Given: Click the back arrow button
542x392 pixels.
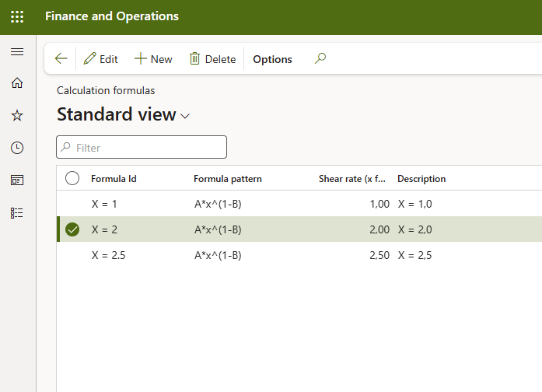Looking at the screenshot, I should pyautogui.click(x=61, y=59).
